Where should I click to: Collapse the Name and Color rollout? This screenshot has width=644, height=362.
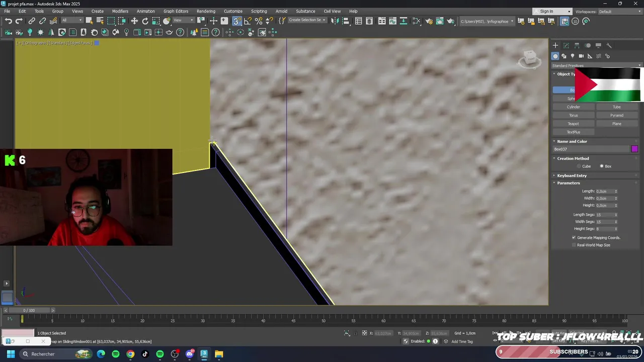572,141
